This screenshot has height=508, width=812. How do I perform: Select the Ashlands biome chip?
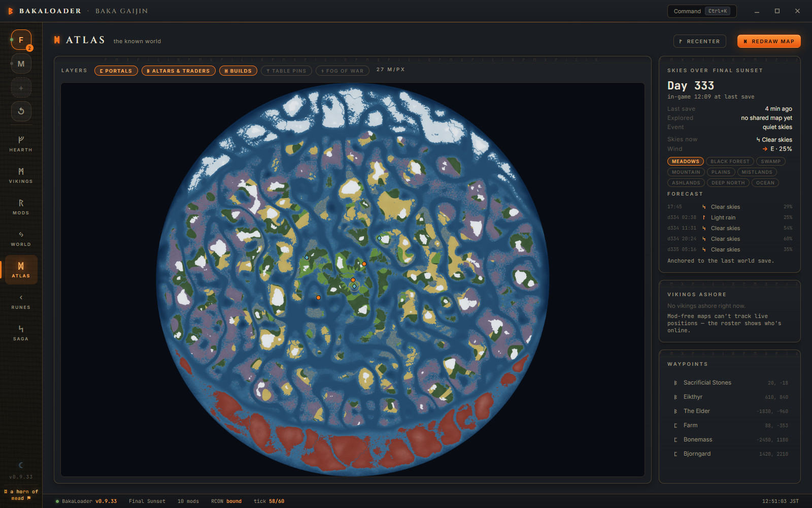(x=686, y=183)
